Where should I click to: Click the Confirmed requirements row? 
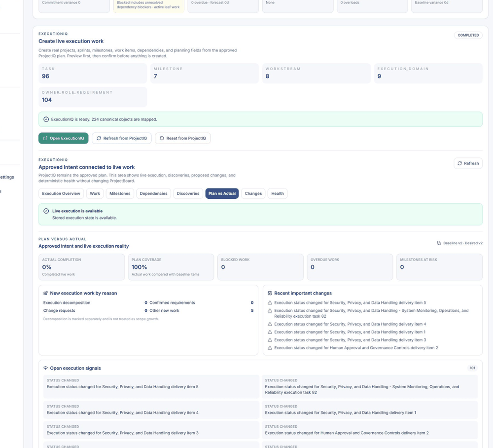point(202,302)
